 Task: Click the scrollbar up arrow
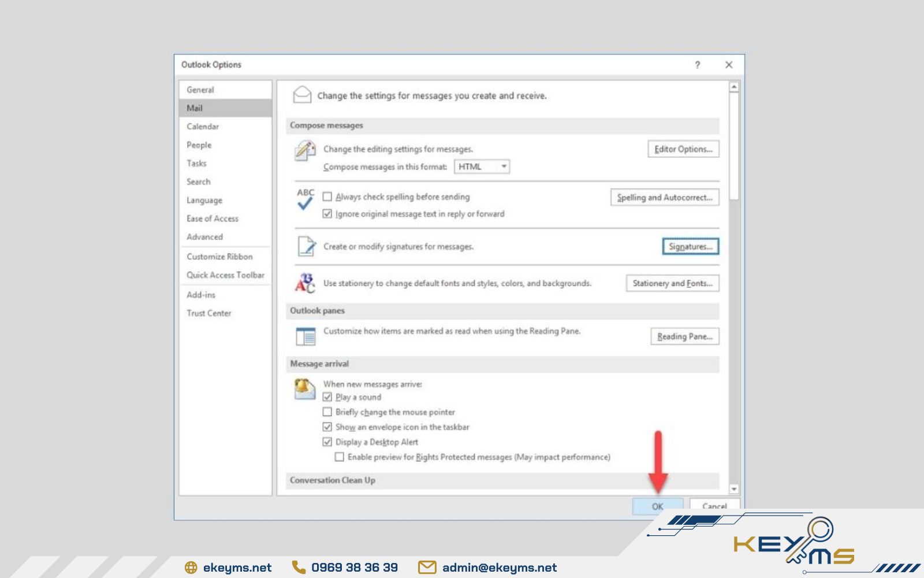(x=734, y=87)
